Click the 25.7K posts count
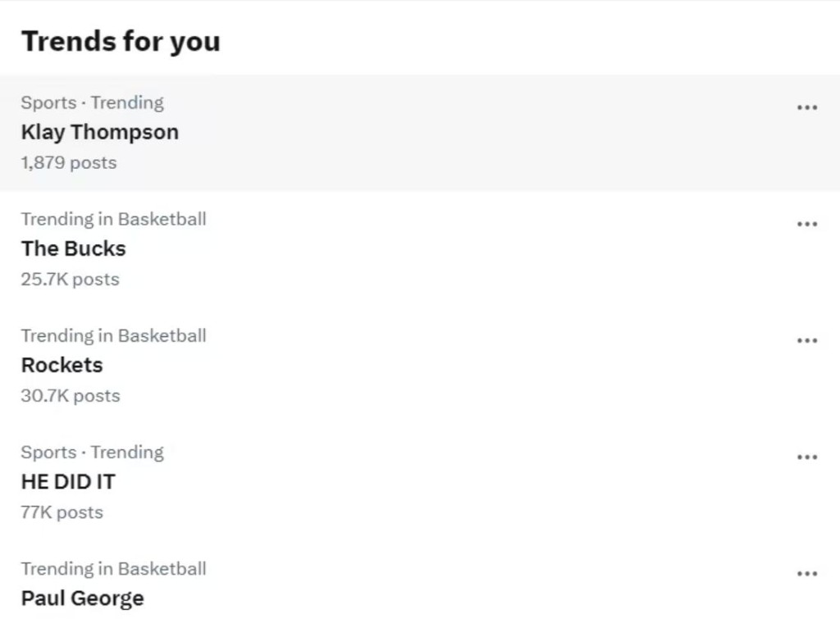Image resolution: width=840 pixels, height=619 pixels. 70,279
